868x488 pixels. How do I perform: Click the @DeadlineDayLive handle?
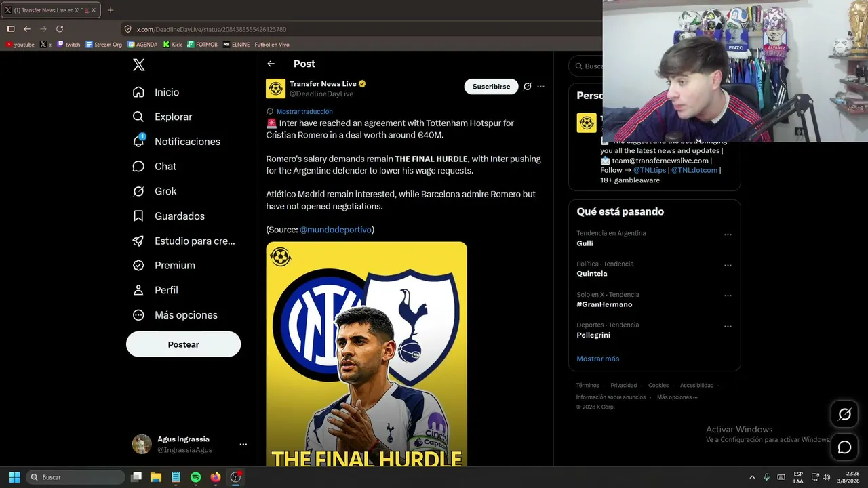(321, 94)
